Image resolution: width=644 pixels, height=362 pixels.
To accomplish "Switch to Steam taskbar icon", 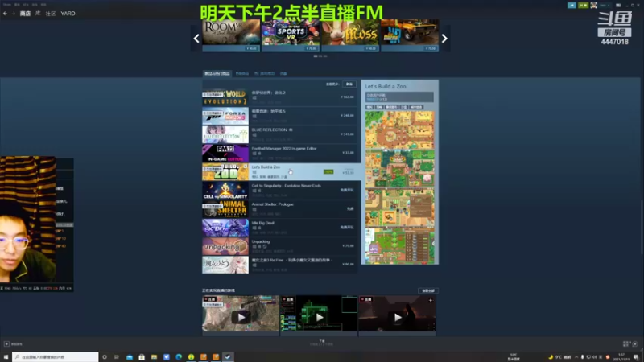I will (228, 357).
